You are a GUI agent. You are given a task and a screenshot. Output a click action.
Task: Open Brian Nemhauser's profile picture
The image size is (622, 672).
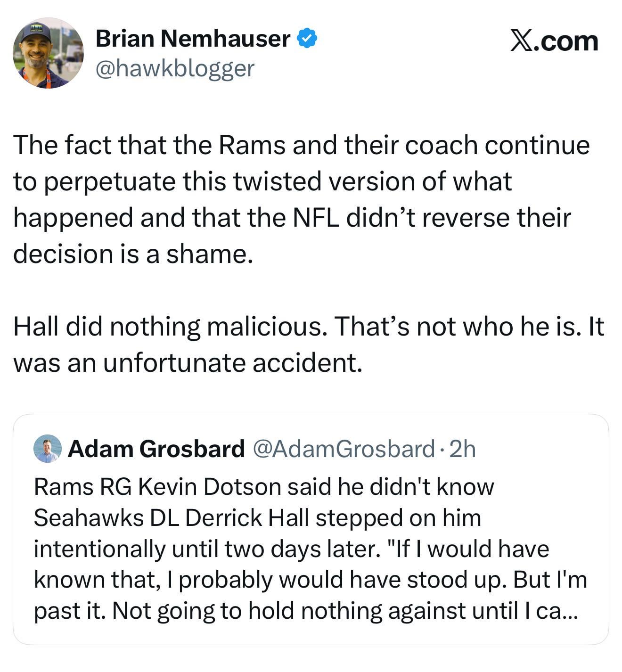pos(48,53)
